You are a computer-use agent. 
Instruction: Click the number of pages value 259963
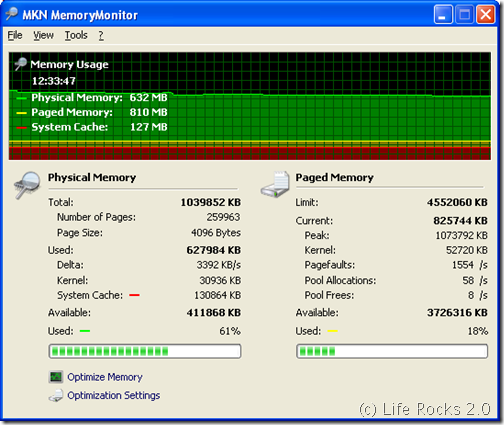pos(223,217)
